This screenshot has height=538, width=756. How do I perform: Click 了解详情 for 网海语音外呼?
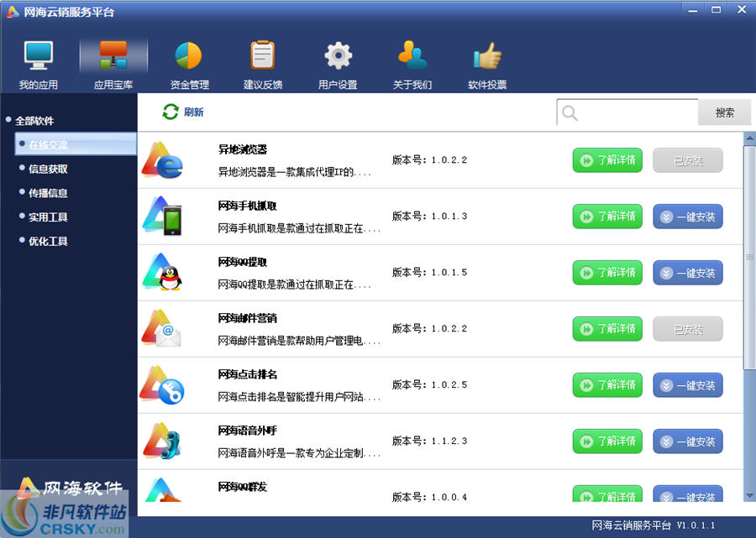[x=607, y=441]
